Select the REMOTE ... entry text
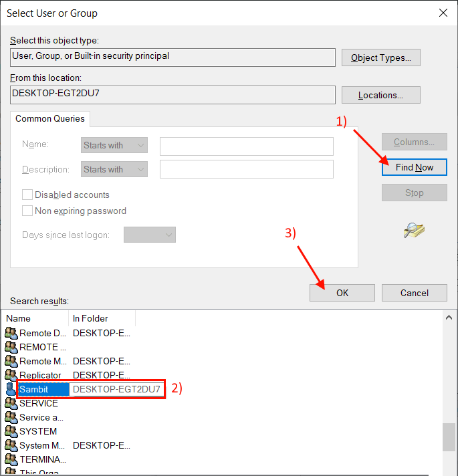Screen dimensions: 458x476 pos(43,347)
